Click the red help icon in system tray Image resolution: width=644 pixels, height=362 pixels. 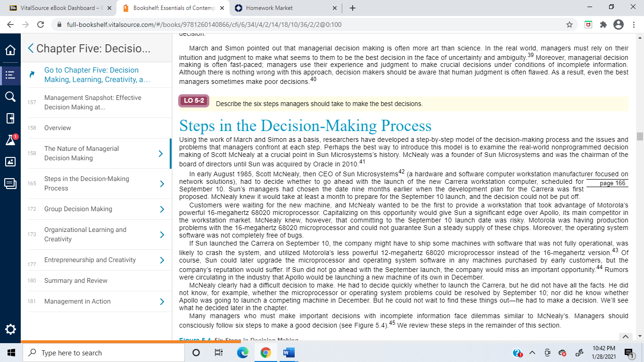pos(518,353)
